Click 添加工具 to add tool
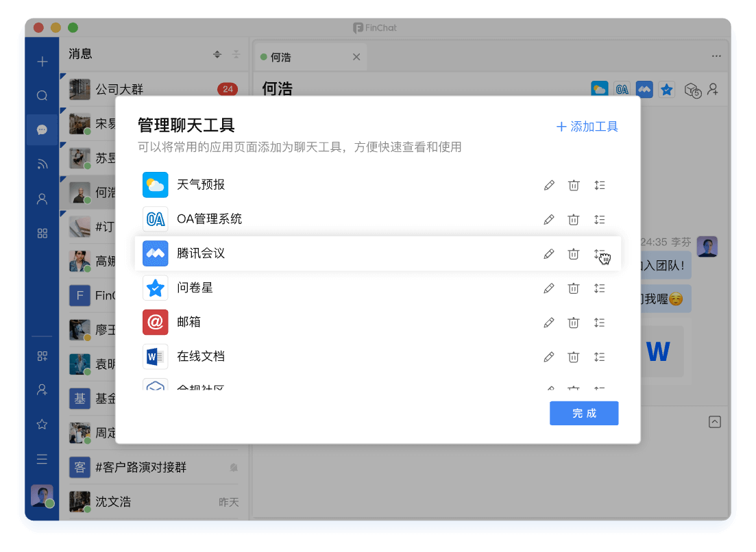 pyautogui.click(x=587, y=127)
